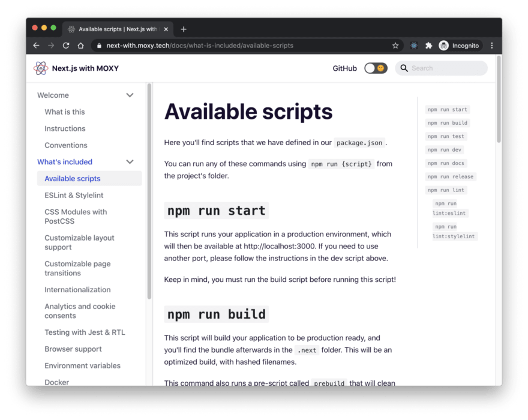Click the Welcome section label
The width and height of the screenshot is (528, 420).
click(53, 95)
